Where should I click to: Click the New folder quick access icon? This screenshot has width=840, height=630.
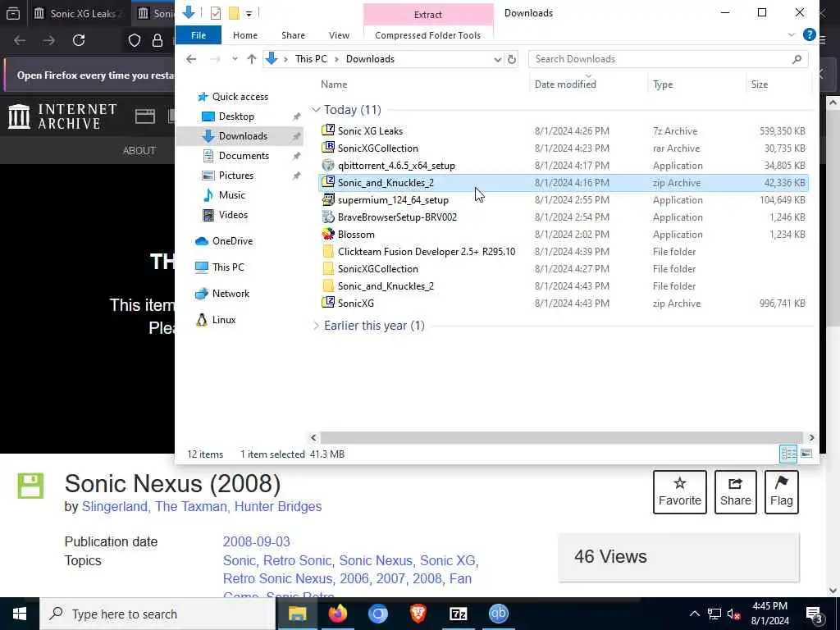click(x=234, y=13)
